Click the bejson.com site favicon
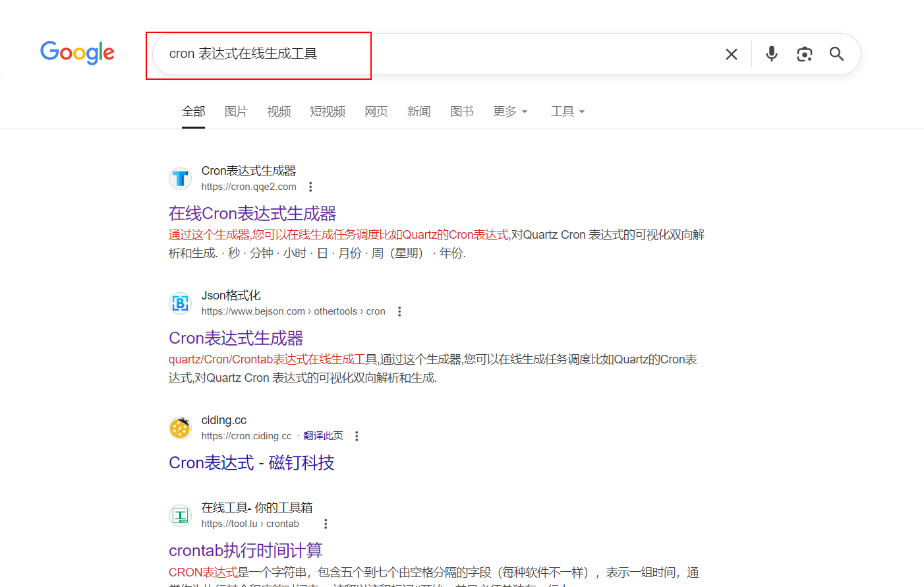924x587 pixels. [180, 303]
